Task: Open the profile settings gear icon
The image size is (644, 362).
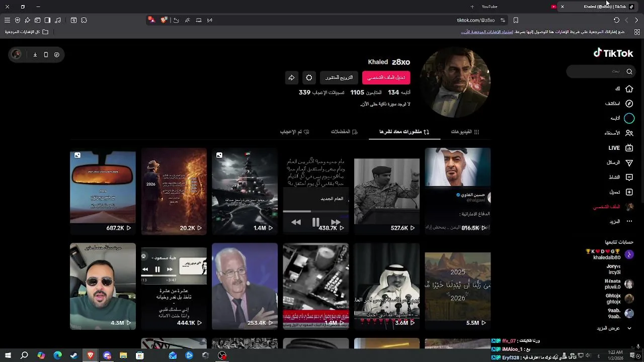Action: coord(309,77)
